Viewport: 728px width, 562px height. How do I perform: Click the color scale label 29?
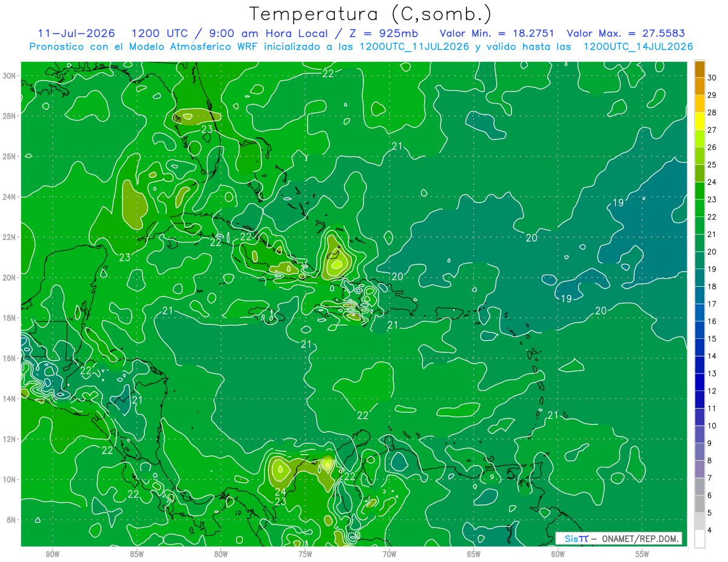pyautogui.click(x=712, y=95)
